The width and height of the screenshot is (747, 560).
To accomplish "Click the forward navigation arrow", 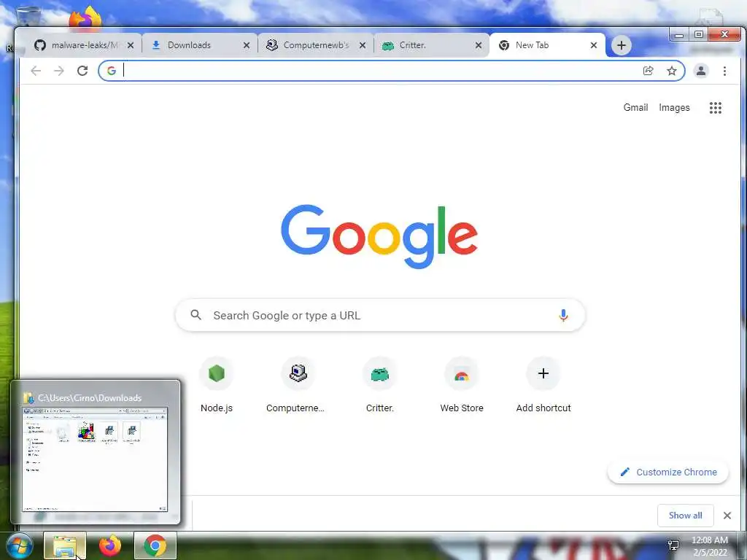I will click(59, 71).
